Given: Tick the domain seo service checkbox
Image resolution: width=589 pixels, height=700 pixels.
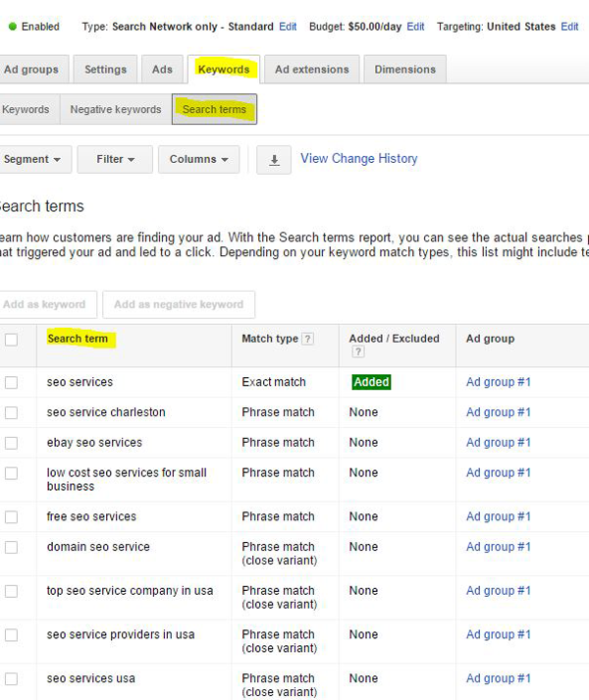Looking at the screenshot, I should pos(11,547).
